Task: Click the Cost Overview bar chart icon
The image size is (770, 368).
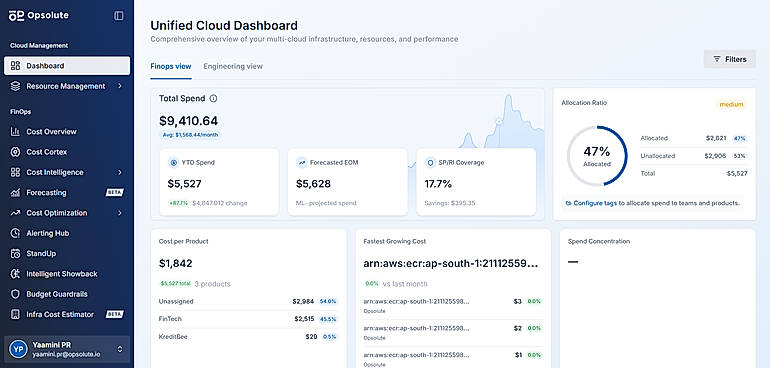Action: coord(15,132)
